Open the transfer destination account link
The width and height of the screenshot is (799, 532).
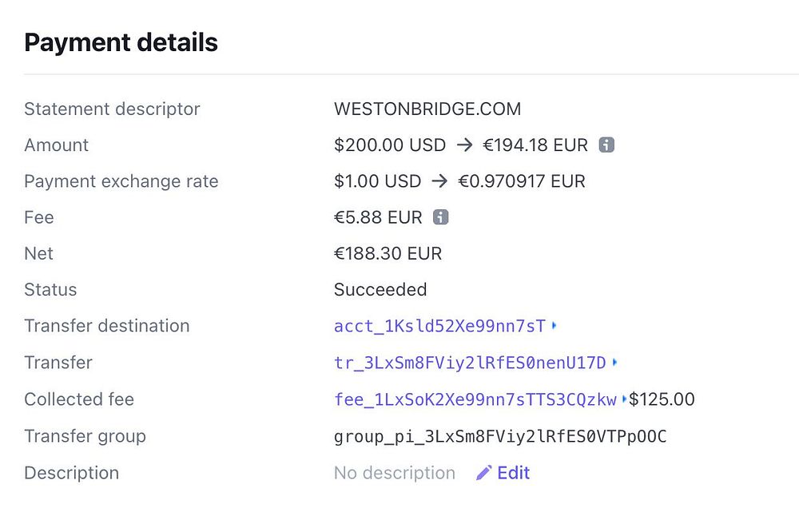439,326
